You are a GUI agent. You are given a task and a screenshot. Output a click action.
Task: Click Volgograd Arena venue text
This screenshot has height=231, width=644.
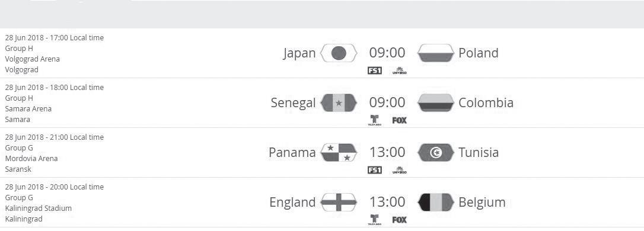[x=33, y=59]
